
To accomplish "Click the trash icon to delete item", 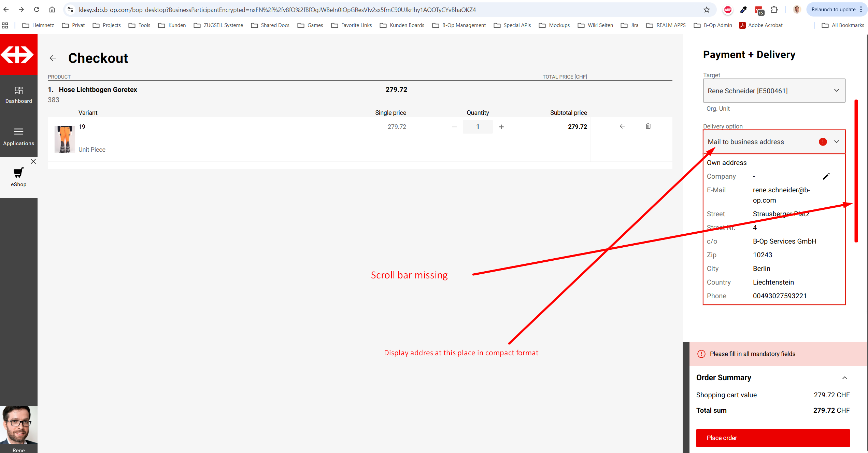I will 648,126.
